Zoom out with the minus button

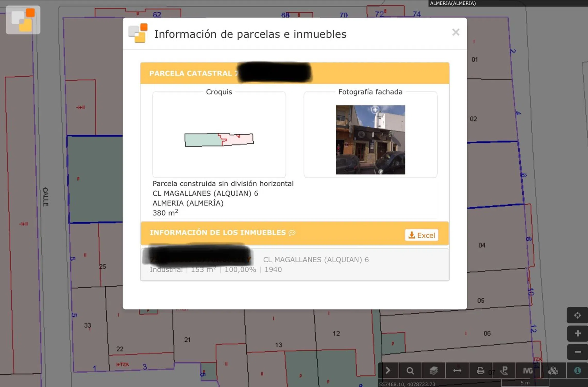pyautogui.click(x=577, y=352)
